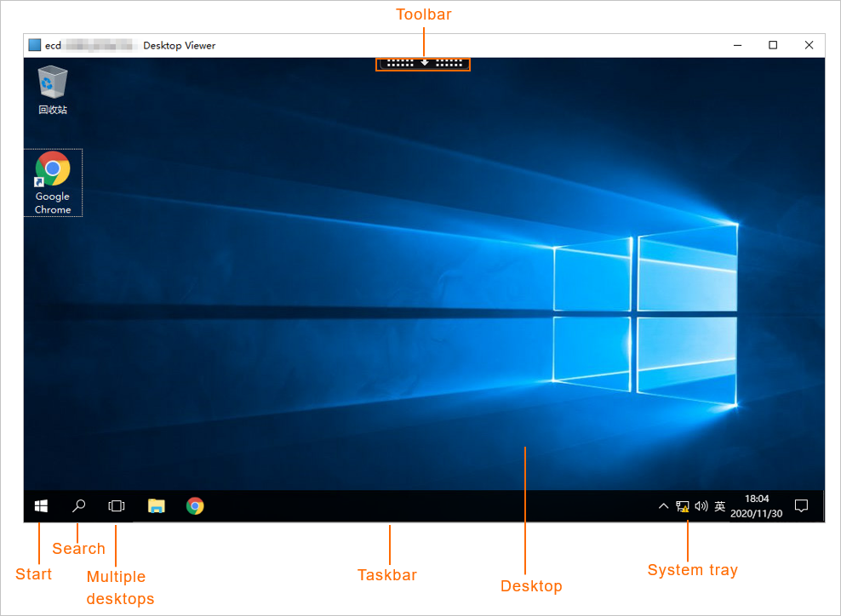Screen dimensions: 841x616
Task: Close the Desktop Viewer window
Action: [809, 45]
